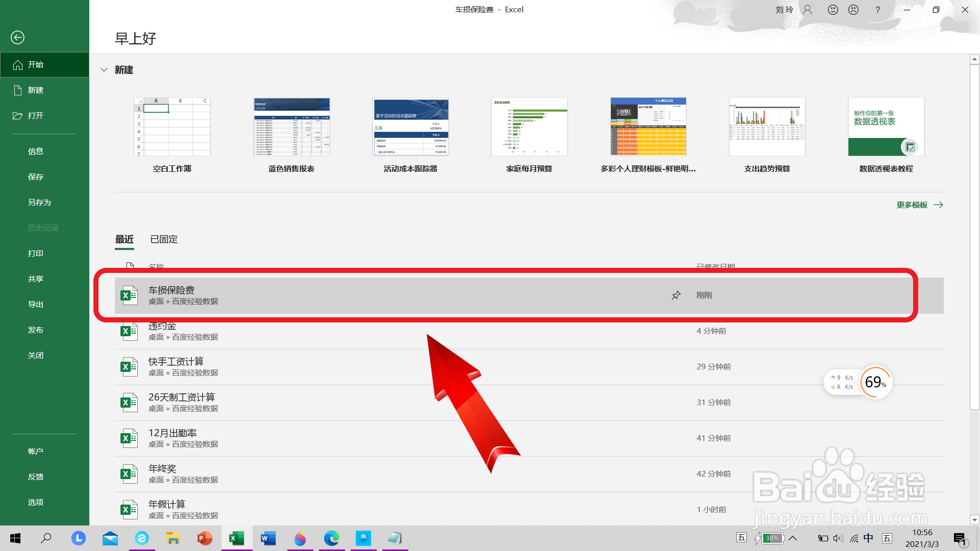Switch to the 最近 tab
The image size is (980, 551).
point(125,239)
